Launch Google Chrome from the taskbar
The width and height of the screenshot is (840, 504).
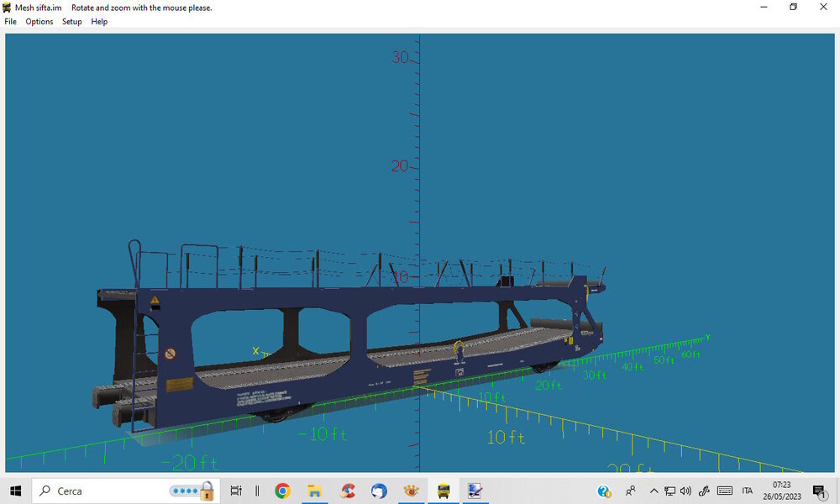(282, 491)
